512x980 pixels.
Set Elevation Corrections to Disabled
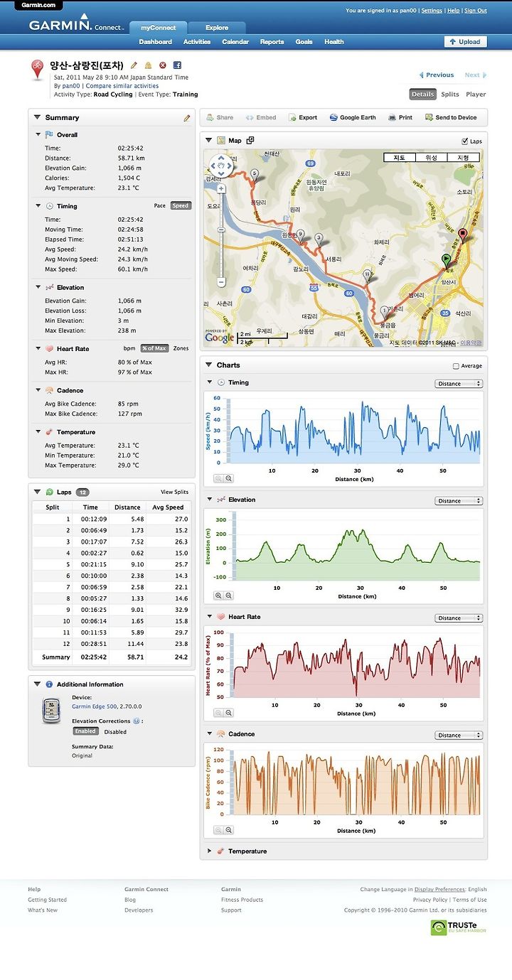tap(115, 731)
